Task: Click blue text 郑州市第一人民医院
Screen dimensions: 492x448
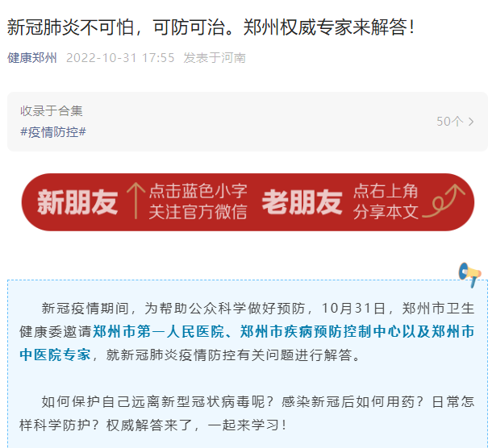Action: 158,332
